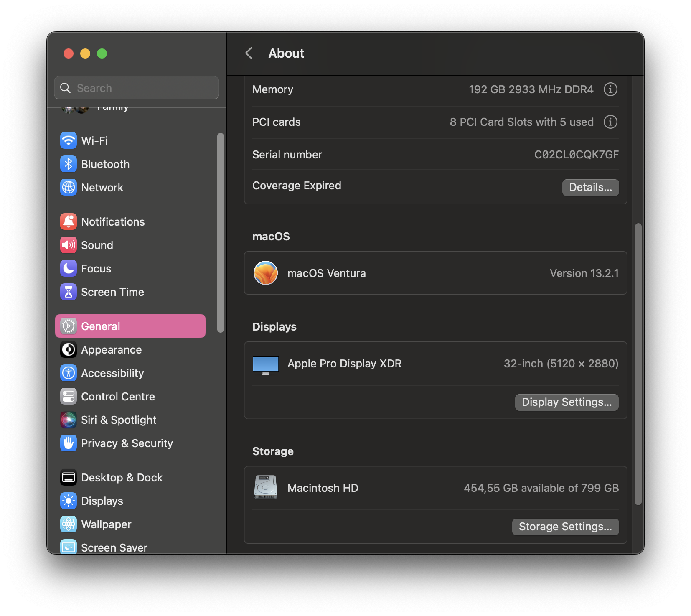
Task: Click the green zoom window button
Action: click(102, 53)
